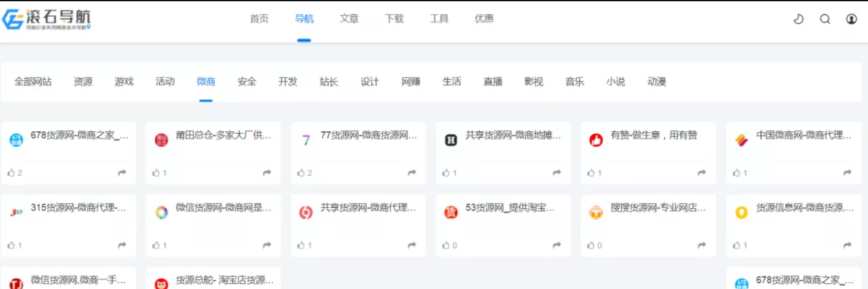This screenshot has width=868, height=289.
Task: Switch to 动漫 category tab
Action: [656, 81]
